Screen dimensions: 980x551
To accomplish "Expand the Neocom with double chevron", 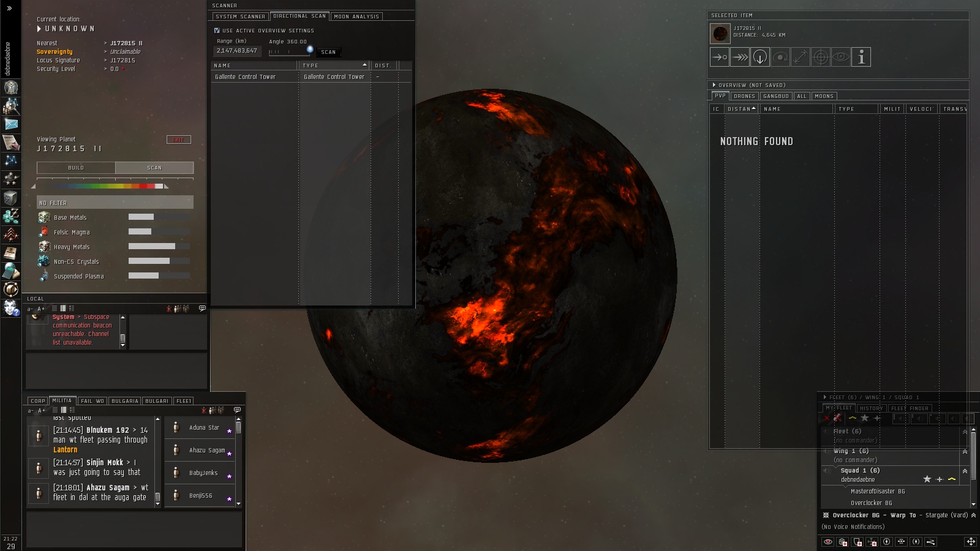I will 9,8.
